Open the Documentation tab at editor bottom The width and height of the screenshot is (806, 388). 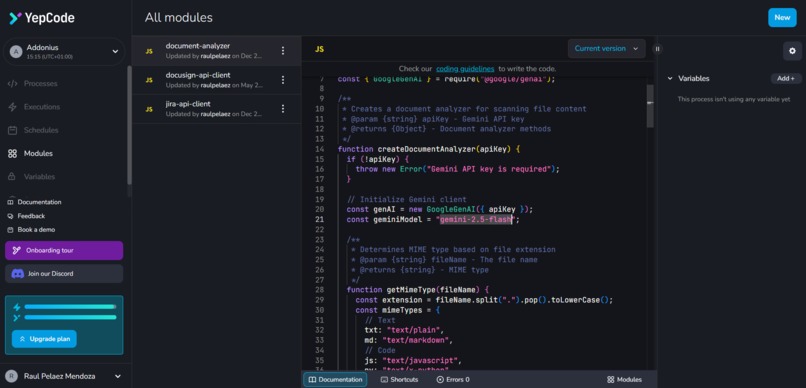pos(335,379)
